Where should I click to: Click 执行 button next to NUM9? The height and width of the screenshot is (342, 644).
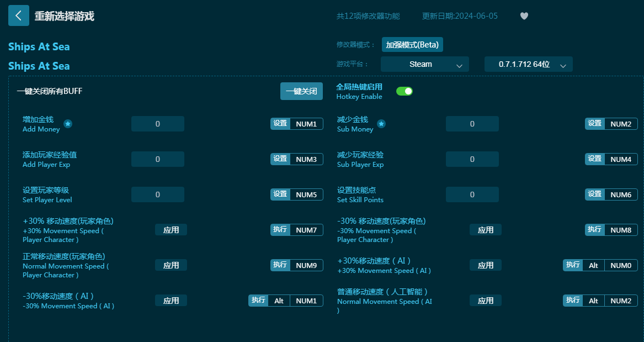[280, 265]
